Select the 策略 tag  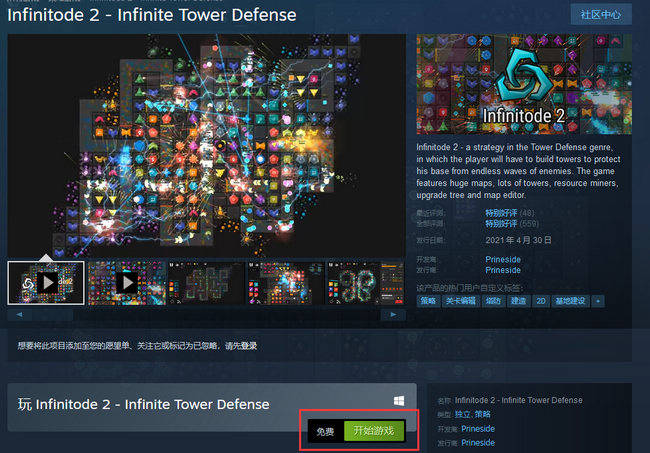tap(428, 301)
